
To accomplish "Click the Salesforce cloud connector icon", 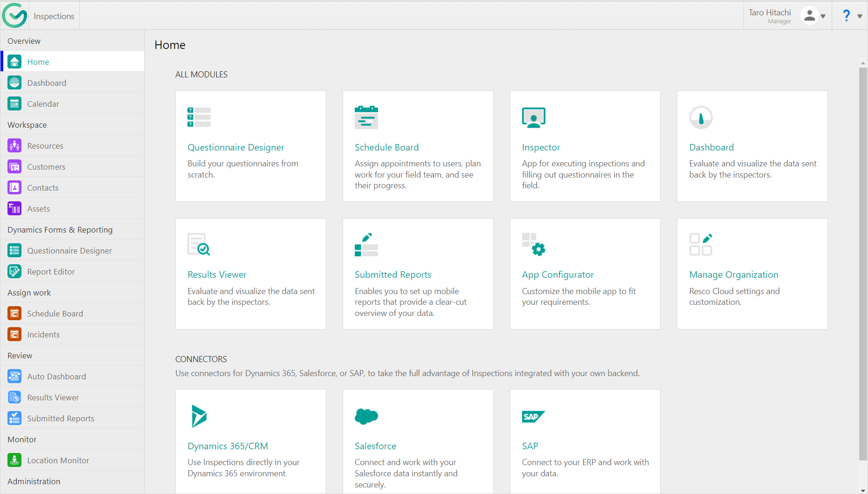I will coord(366,416).
